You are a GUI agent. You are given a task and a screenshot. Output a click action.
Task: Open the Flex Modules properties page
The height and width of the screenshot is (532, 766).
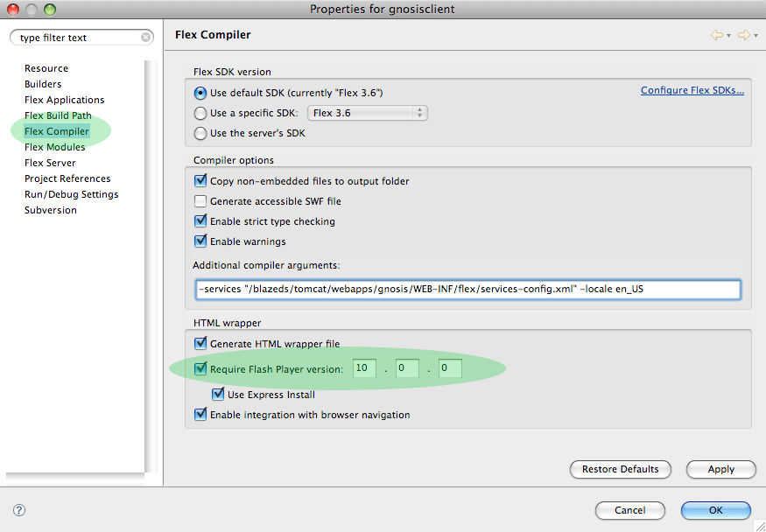click(x=54, y=147)
